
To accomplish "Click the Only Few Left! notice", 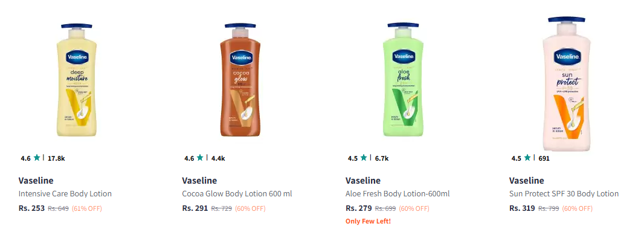I will tap(368, 222).
